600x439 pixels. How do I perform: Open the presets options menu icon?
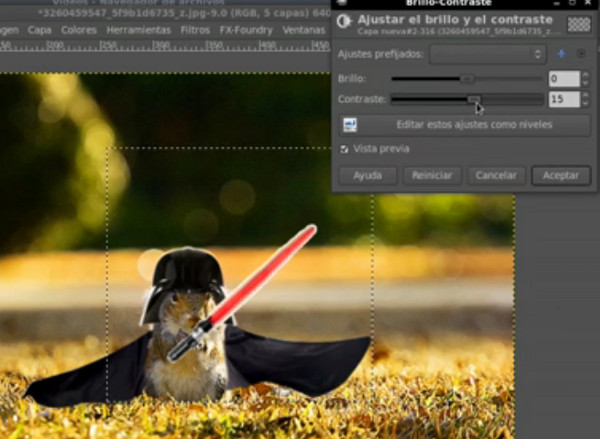580,53
